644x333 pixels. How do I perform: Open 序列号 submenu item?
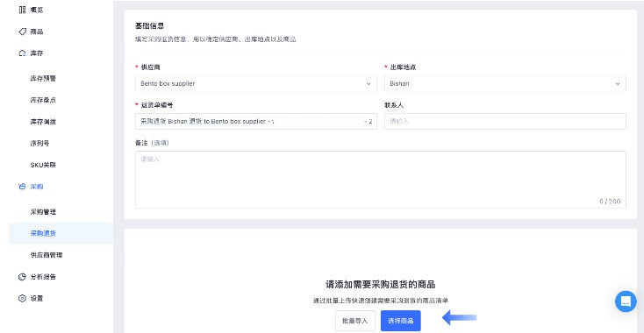point(39,144)
